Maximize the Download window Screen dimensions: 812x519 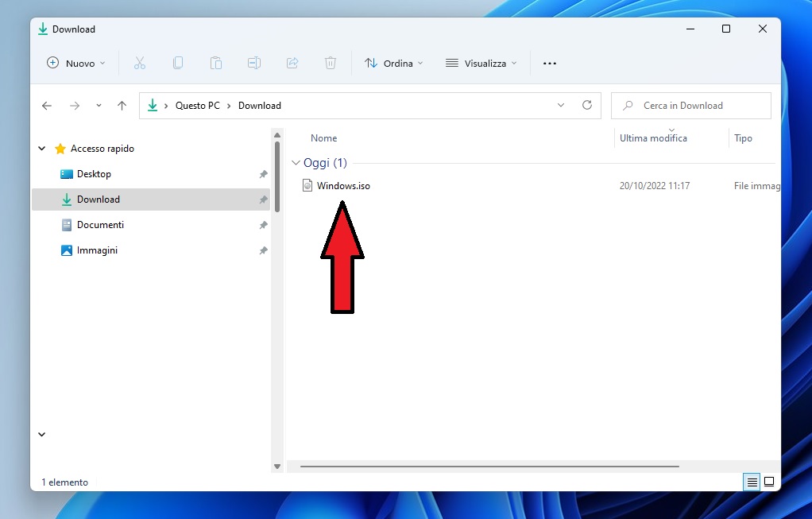pos(726,29)
